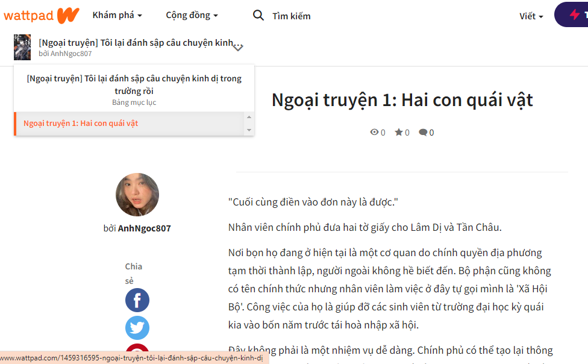The height and width of the screenshot is (364, 588).
Task: Share story on Facebook
Action: tap(137, 300)
